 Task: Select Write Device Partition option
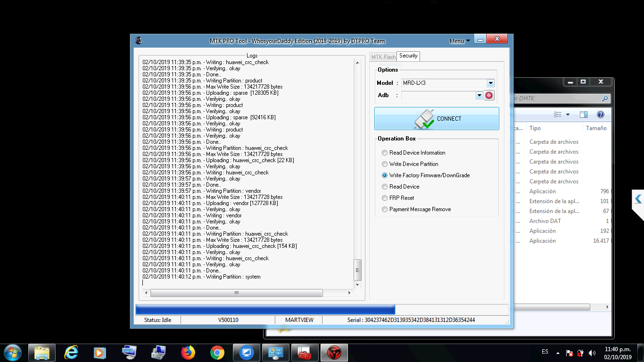410,164
